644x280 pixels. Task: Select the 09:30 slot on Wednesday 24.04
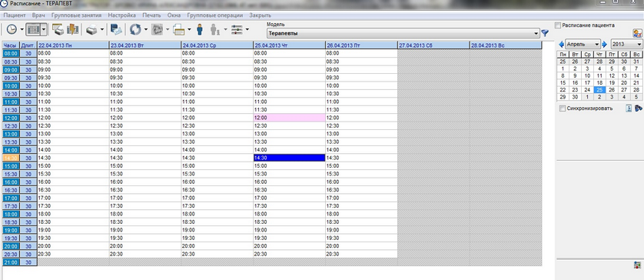[217, 78]
